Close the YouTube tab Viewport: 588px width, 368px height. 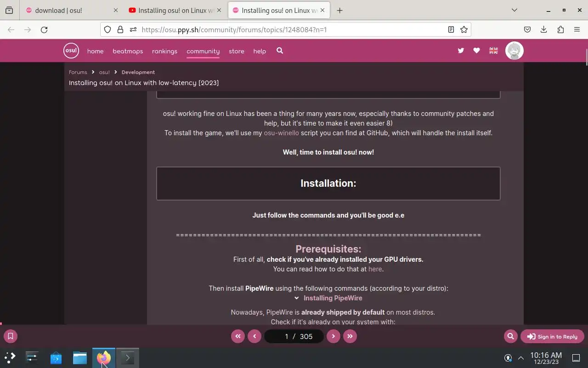(x=219, y=10)
